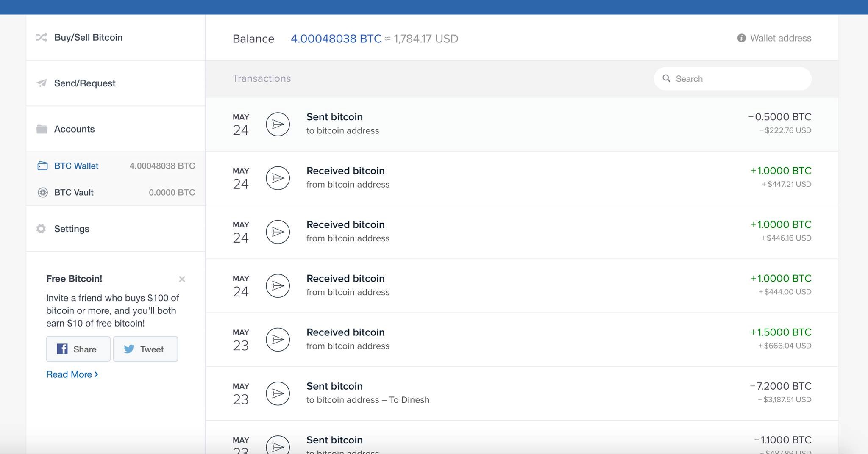868x454 pixels.
Task: Follow the Read More link
Action: (72, 374)
